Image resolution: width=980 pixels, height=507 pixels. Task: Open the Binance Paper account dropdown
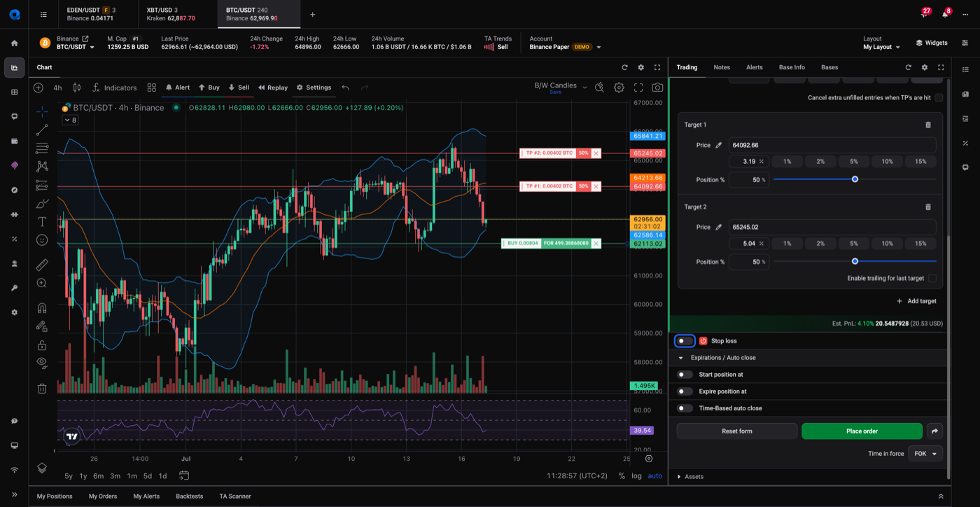pyautogui.click(x=566, y=47)
